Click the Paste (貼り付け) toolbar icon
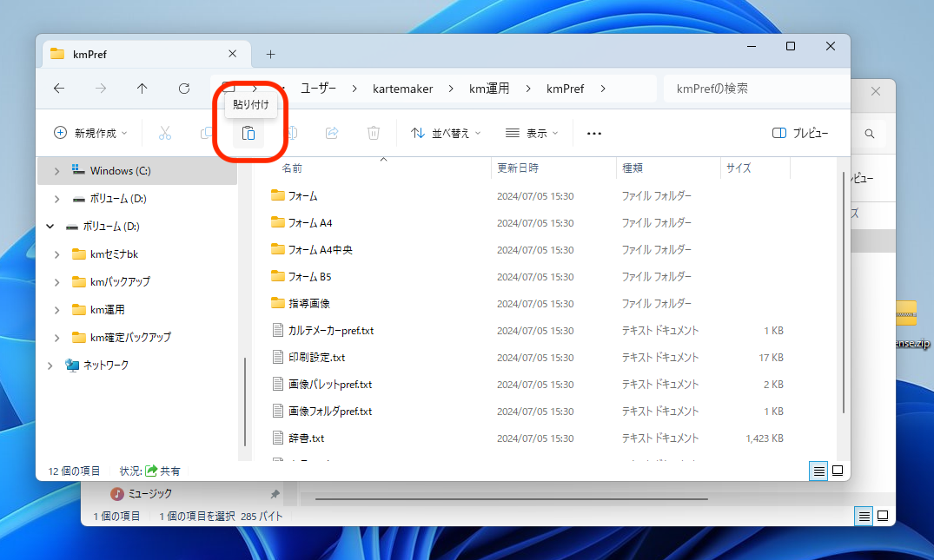Image resolution: width=934 pixels, height=560 pixels. coord(248,133)
